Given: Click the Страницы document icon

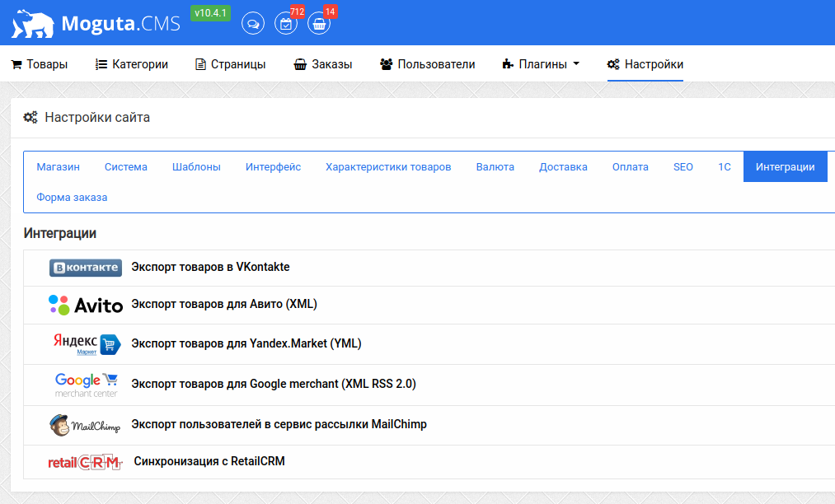Looking at the screenshot, I should [x=200, y=64].
